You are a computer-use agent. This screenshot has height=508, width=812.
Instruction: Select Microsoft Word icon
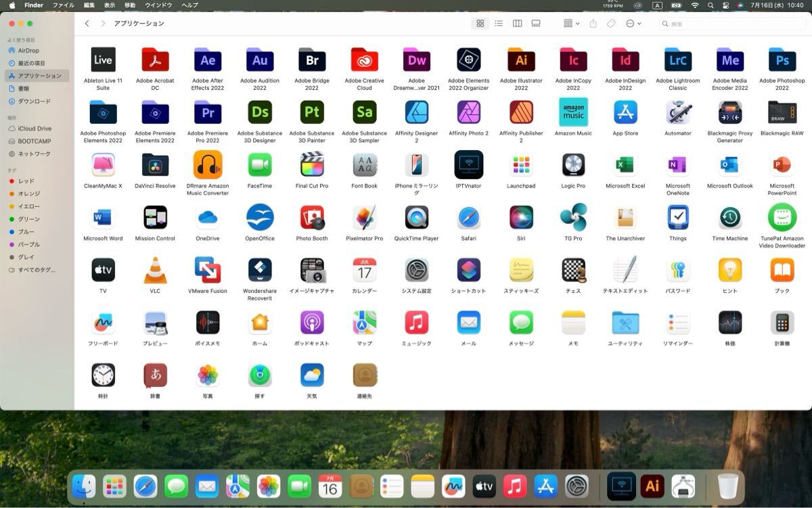(x=103, y=217)
